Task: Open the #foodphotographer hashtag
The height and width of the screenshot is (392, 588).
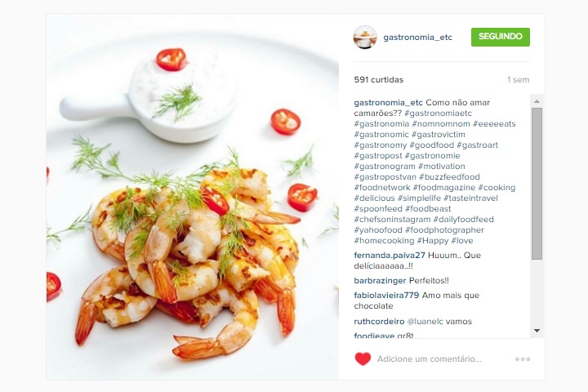Action: click(444, 230)
